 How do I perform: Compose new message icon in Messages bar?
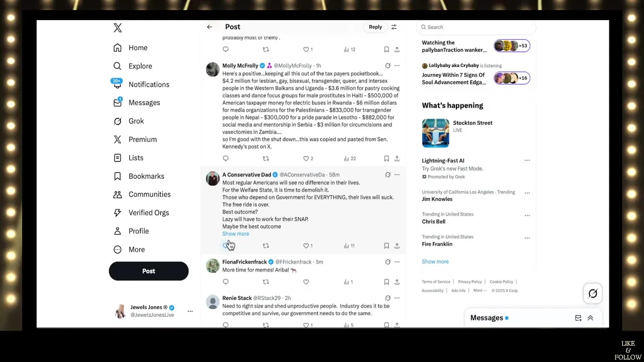point(578,318)
